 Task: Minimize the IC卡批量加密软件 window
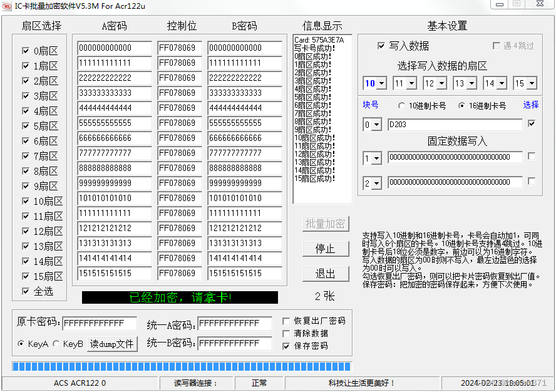click(500, 4)
